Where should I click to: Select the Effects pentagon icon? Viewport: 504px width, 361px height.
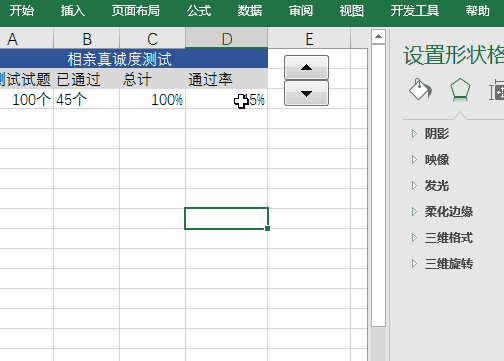(460, 89)
